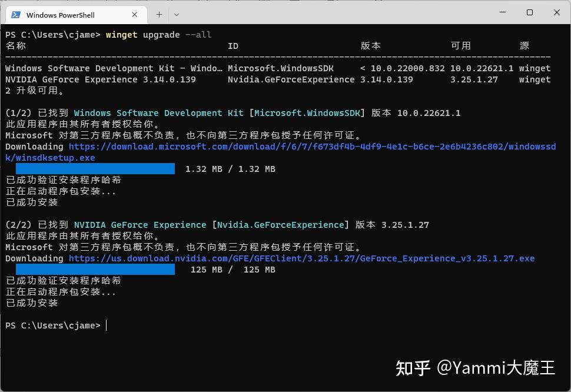
Task: Click the '1.32 MB / 1.32 MB' size text
Action: 230,169
